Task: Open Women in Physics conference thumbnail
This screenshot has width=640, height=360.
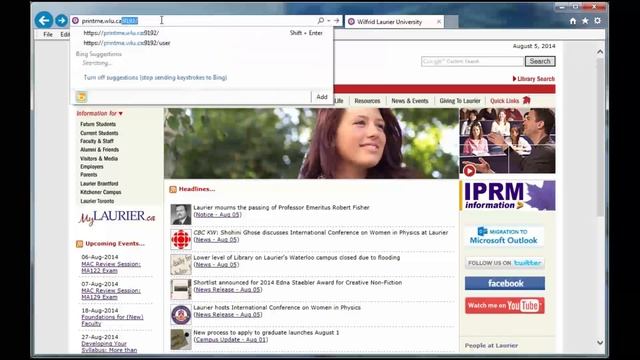Action: 181,315
